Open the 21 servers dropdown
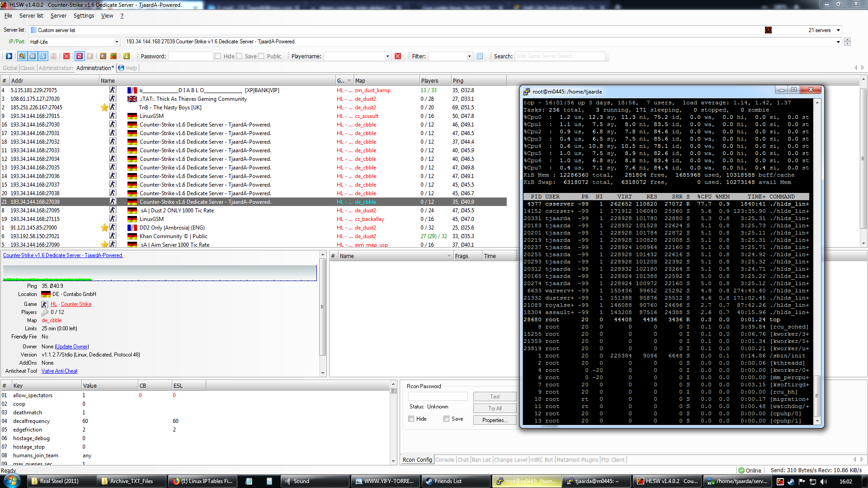This screenshot has width=868, height=488. click(x=838, y=30)
